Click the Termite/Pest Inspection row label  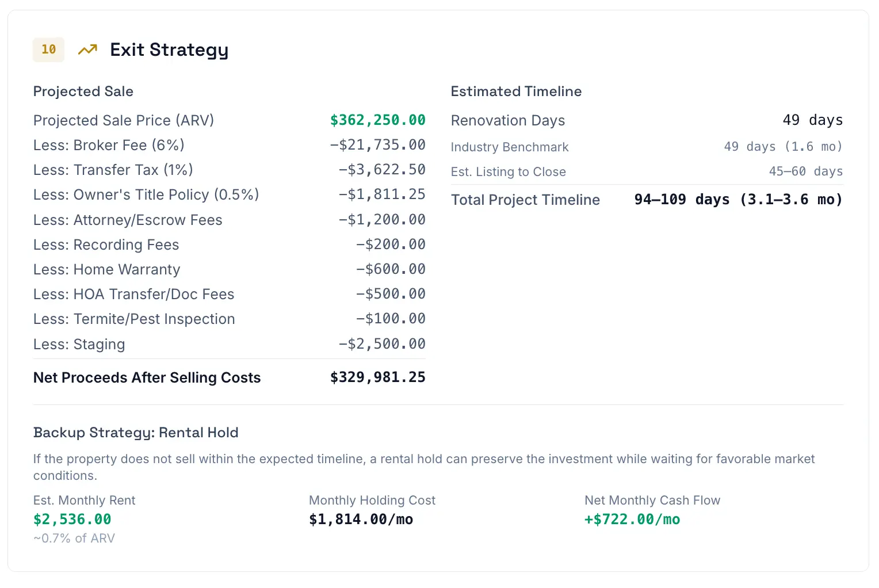(x=134, y=319)
